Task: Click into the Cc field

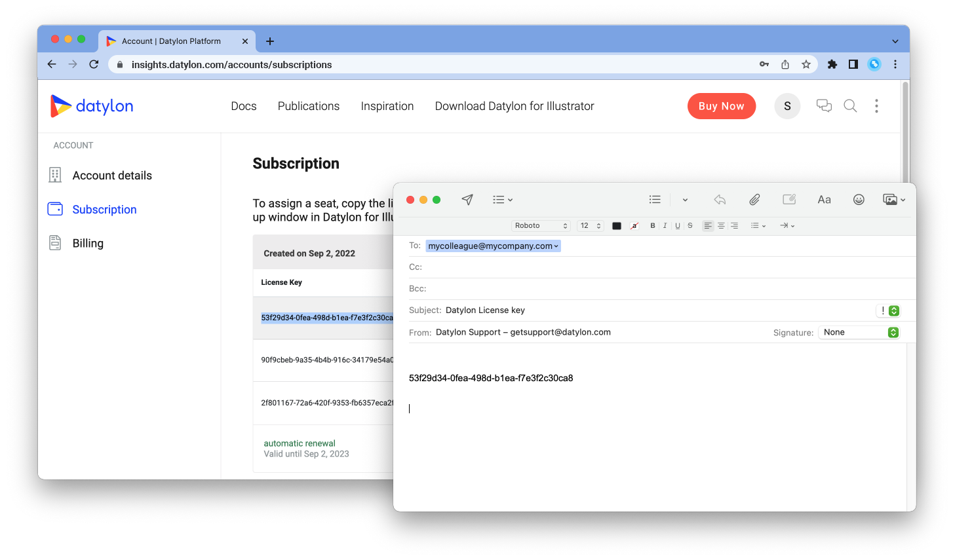Action: pyautogui.click(x=662, y=267)
